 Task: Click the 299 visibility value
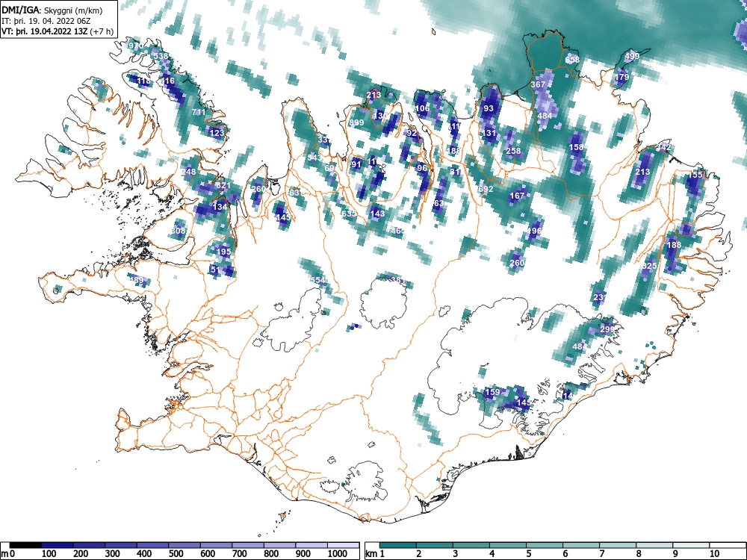coord(607,329)
